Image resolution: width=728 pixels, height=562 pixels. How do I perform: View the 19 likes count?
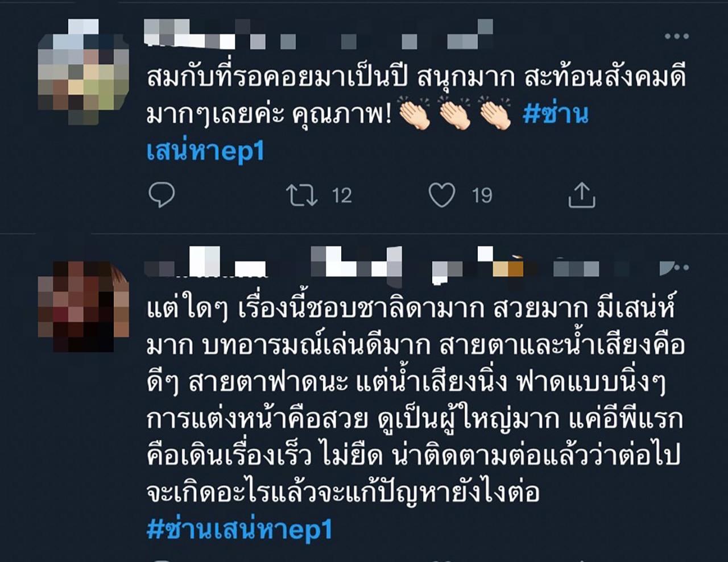482,196
